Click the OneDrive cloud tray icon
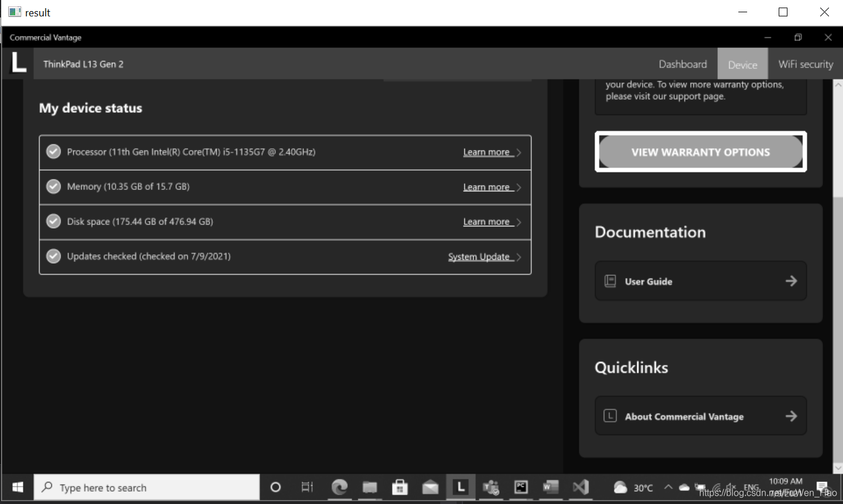 [684, 487]
